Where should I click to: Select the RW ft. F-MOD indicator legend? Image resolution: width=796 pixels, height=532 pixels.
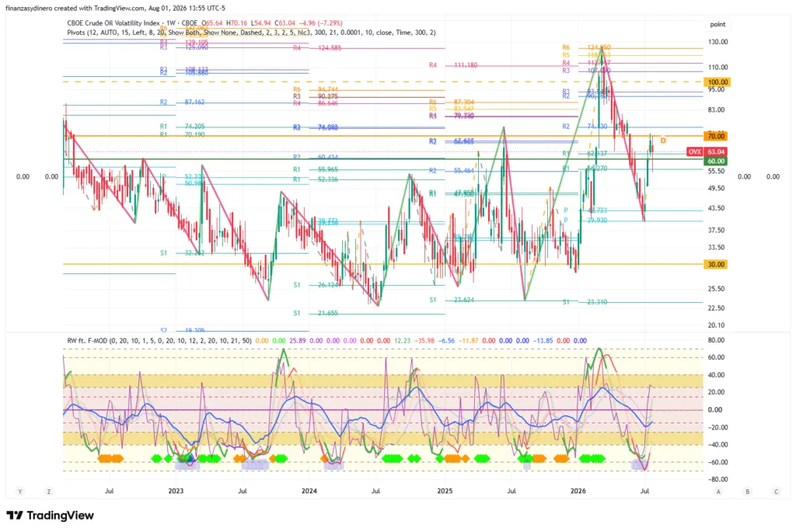(159, 341)
